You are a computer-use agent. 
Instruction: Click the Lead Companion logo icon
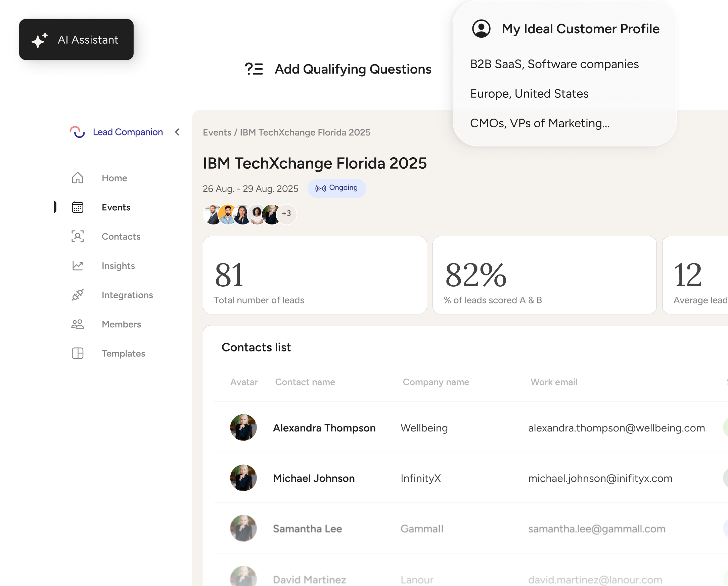(x=77, y=132)
